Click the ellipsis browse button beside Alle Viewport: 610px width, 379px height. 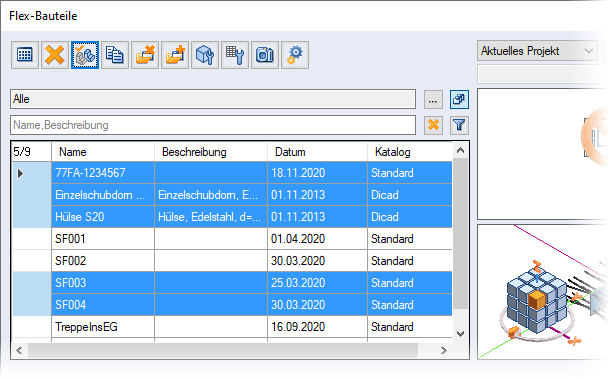433,100
